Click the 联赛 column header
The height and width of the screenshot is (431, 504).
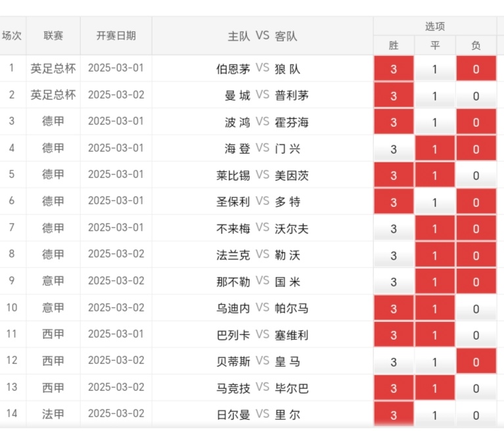pyautogui.click(x=53, y=35)
